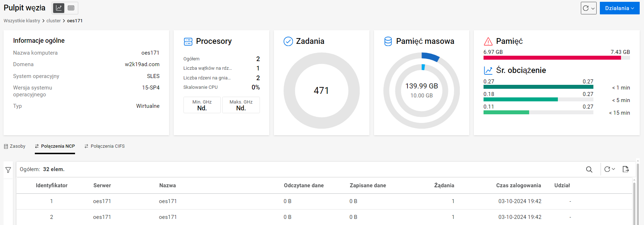Open the page refresh interval dropdown
The image size is (644, 225).
tap(588, 8)
